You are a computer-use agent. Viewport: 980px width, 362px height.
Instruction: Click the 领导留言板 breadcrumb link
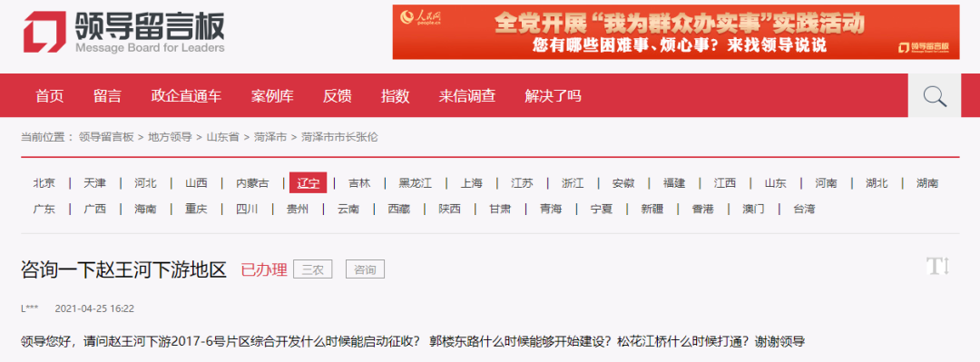[x=106, y=137]
